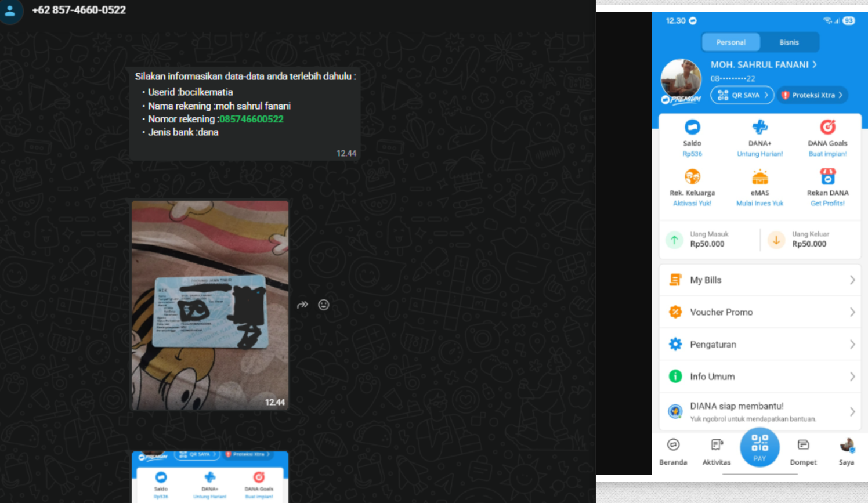Tap the Aktivitas activity icon

717,444
